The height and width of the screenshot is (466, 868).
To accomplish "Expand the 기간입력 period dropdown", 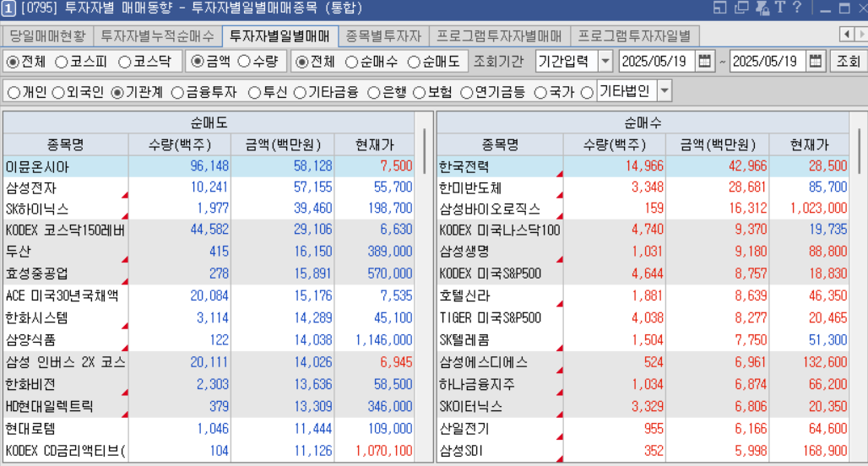I will 605,62.
